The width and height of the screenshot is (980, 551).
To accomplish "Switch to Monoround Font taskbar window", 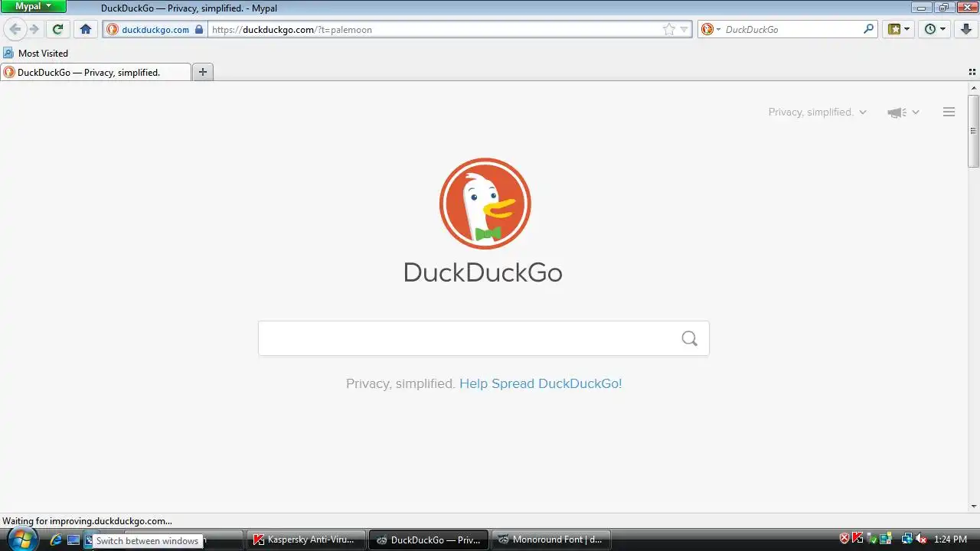I will coord(551,540).
